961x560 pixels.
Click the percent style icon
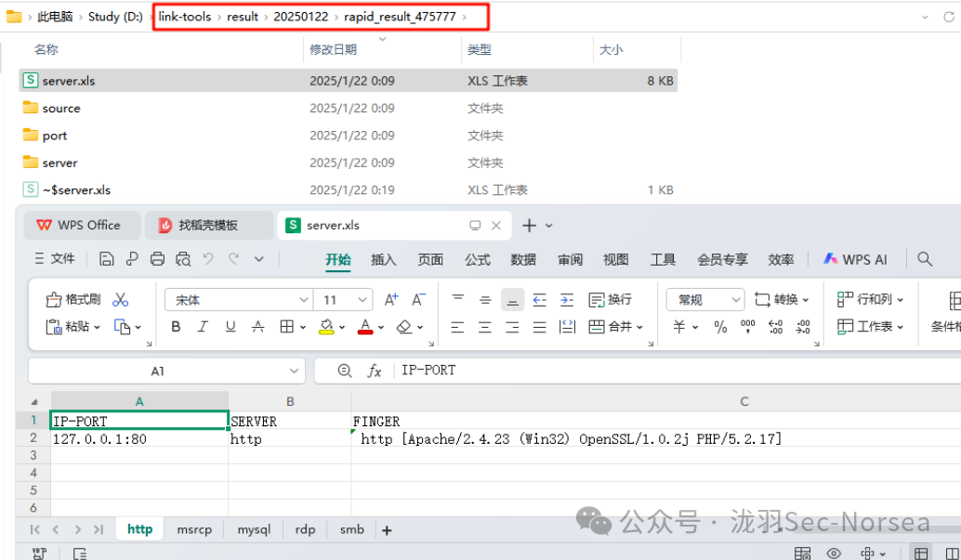pyautogui.click(x=720, y=327)
